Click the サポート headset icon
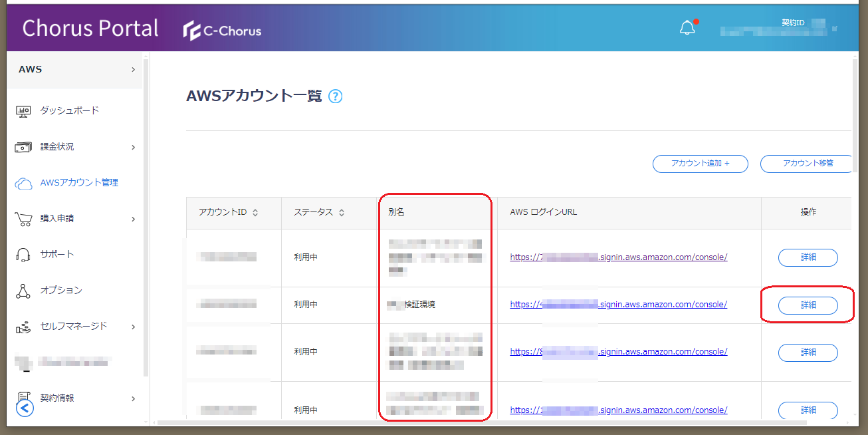 23,255
